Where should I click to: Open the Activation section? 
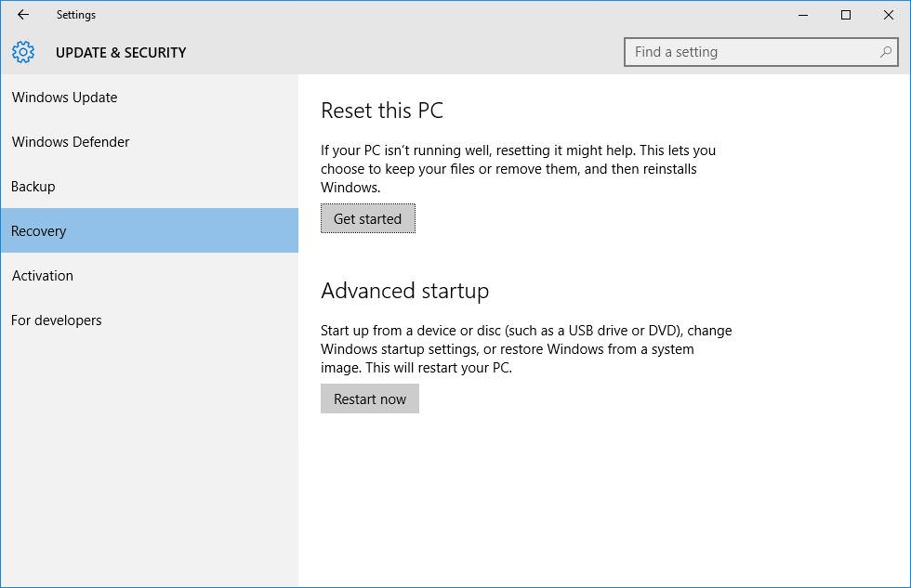[150, 276]
